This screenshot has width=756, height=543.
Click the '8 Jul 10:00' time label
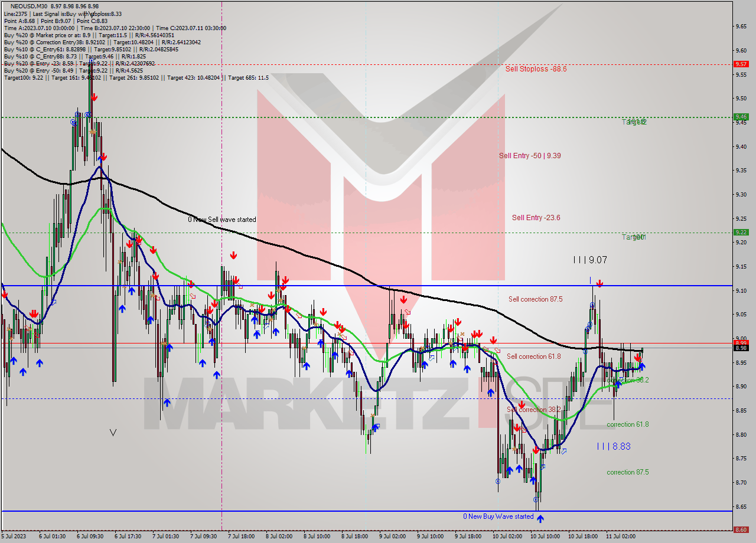[317, 537]
